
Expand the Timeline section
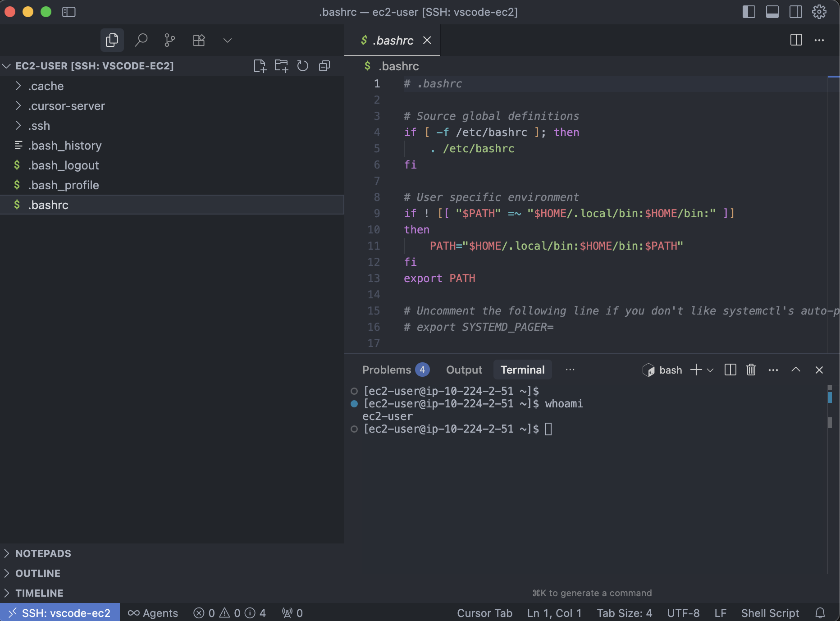172,593
